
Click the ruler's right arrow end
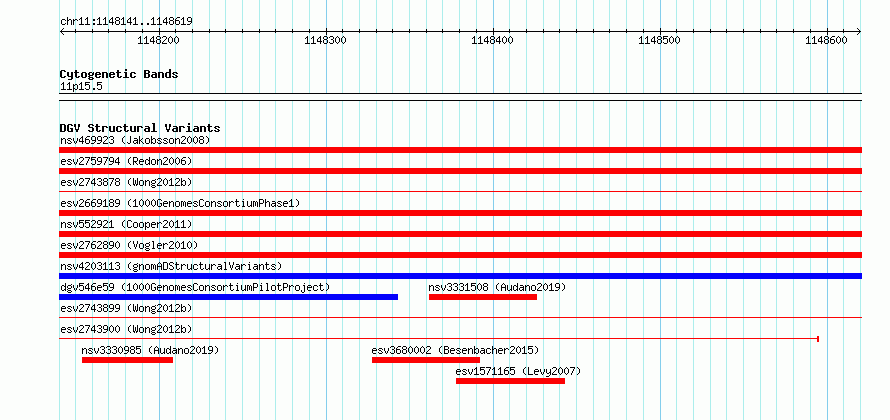tap(859, 32)
